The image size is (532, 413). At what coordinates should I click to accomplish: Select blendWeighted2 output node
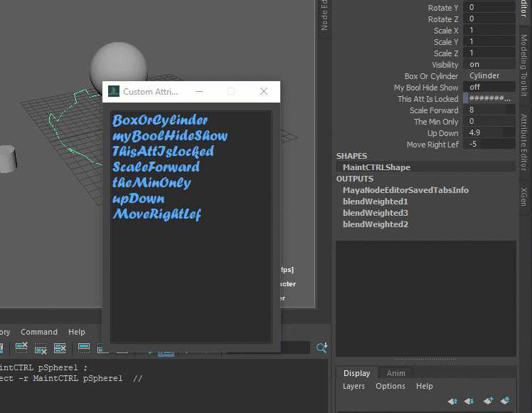(x=376, y=224)
